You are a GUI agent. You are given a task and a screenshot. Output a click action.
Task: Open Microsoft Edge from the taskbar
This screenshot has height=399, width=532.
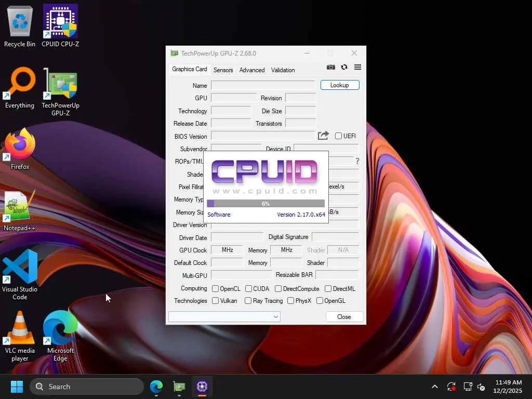tap(156, 387)
